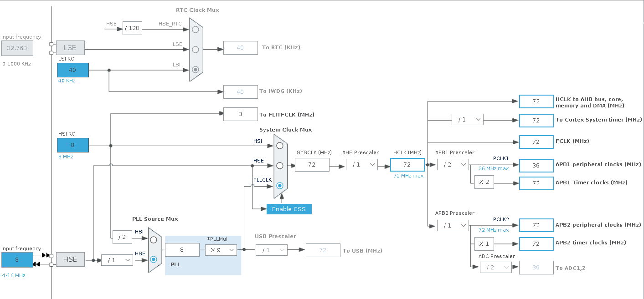Viewport: 644px width, 299px height.
Task: Open the Cortex System timer divider dropdown
Action: pos(468,119)
